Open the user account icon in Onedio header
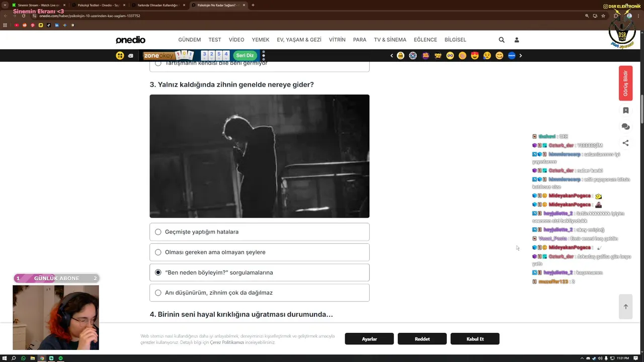The height and width of the screenshot is (362, 644). coord(516,40)
